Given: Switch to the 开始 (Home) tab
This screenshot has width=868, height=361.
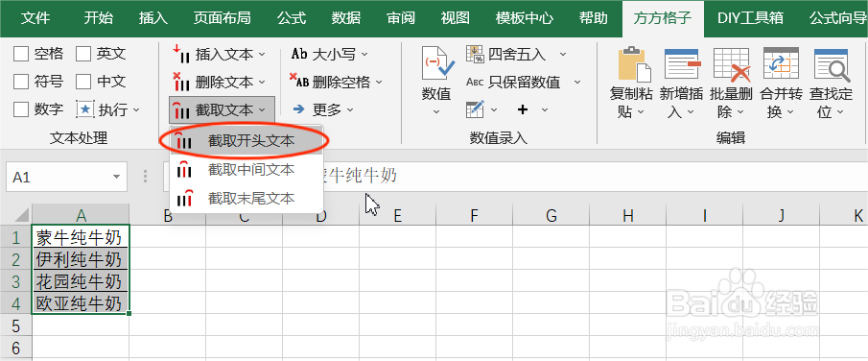Looking at the screenshot, I should click(x=99, y=17).
